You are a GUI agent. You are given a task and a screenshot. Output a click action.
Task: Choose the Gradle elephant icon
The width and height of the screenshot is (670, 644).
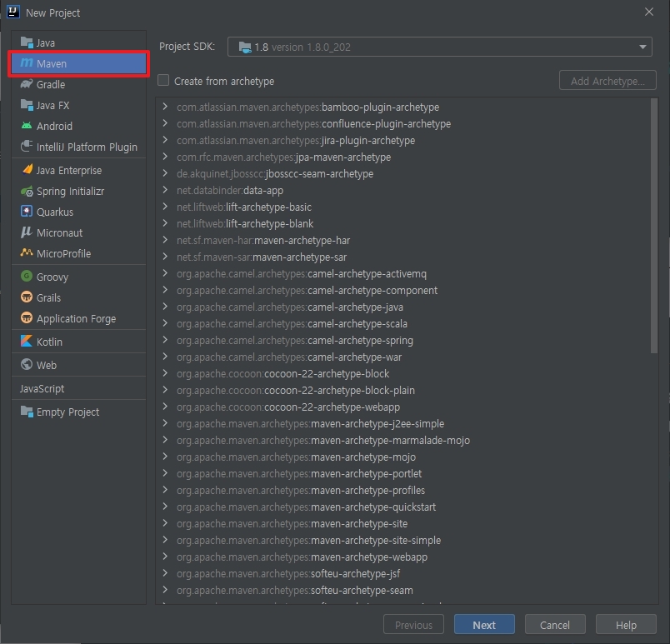(27, 84)
